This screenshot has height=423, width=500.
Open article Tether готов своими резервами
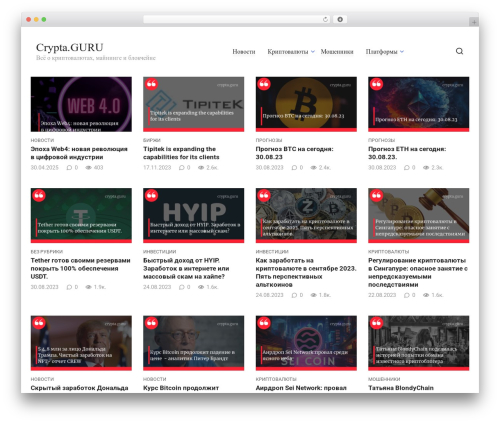(x=80, y=268)
